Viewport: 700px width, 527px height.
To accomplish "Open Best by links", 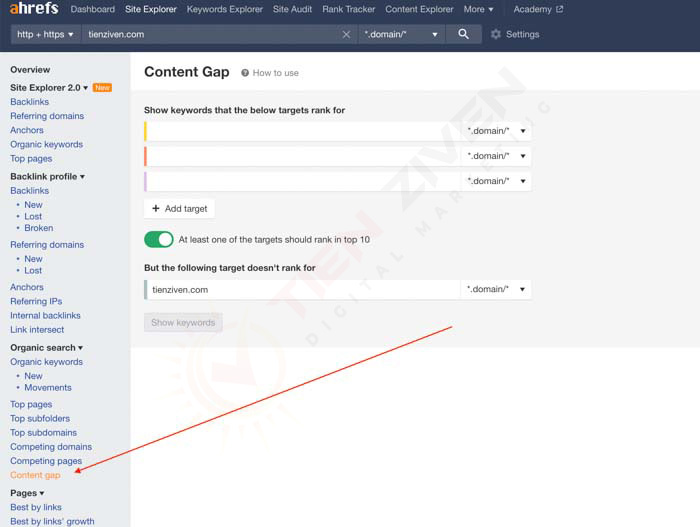I will point(36,507).
